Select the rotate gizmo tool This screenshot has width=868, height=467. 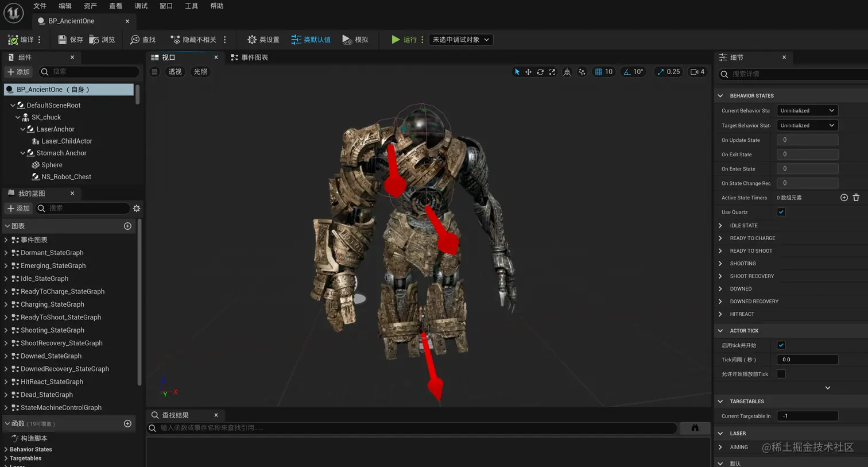(540, 72)
